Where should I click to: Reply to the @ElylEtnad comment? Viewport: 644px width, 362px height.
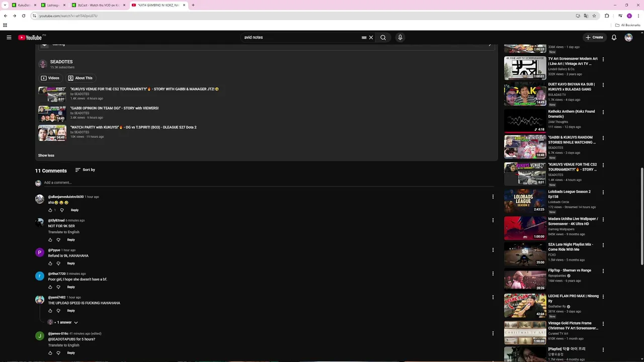point(71,240)
